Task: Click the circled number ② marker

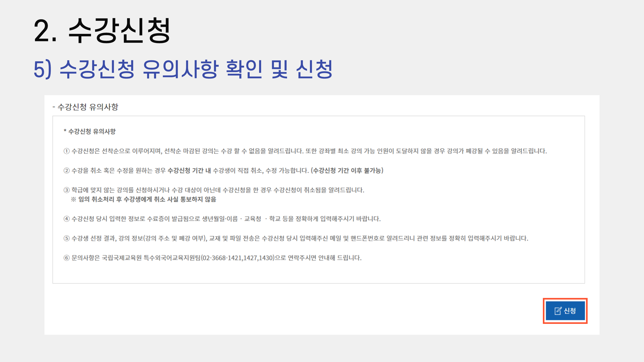Action: (x=66, y=171)
